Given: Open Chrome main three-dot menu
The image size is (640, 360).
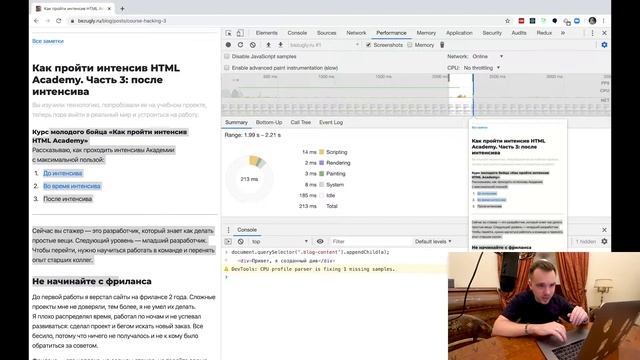Looking at the screenshot, I should point(604,21).
